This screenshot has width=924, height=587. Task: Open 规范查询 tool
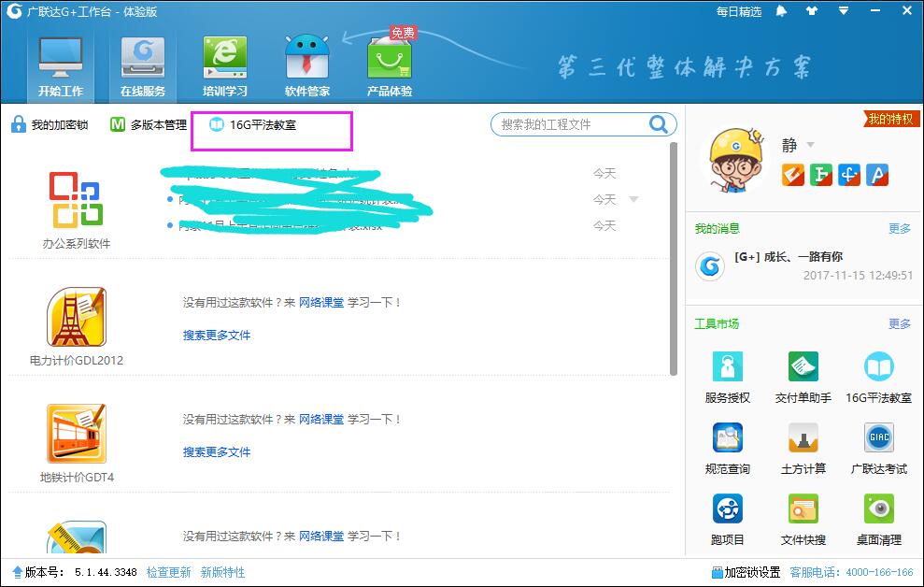tap(727, 448)
